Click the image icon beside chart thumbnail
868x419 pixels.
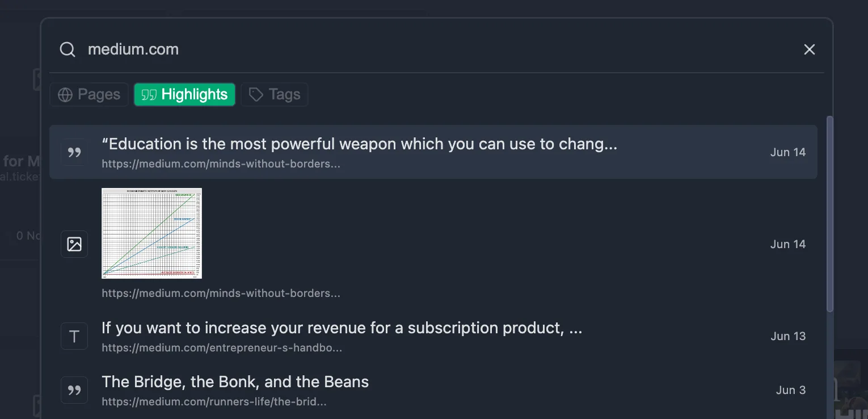coord(74,244)
